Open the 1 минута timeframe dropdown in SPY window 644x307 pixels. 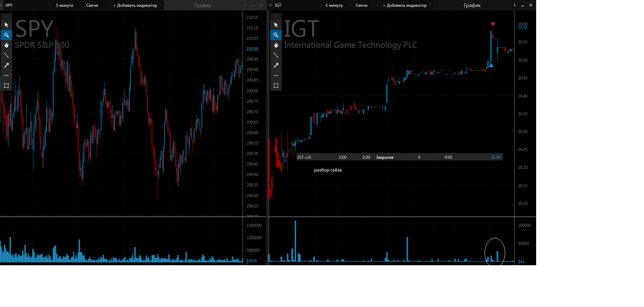[81, 5]
